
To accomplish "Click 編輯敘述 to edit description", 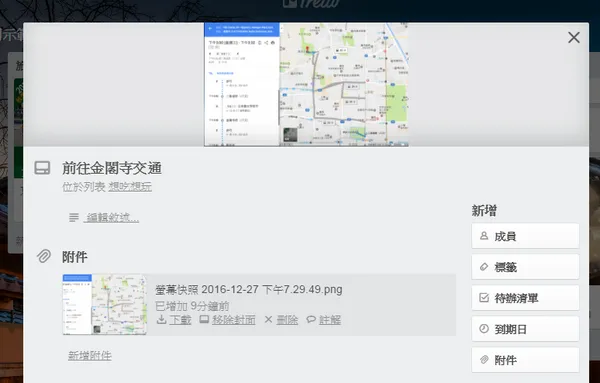I will click(111, 218).
